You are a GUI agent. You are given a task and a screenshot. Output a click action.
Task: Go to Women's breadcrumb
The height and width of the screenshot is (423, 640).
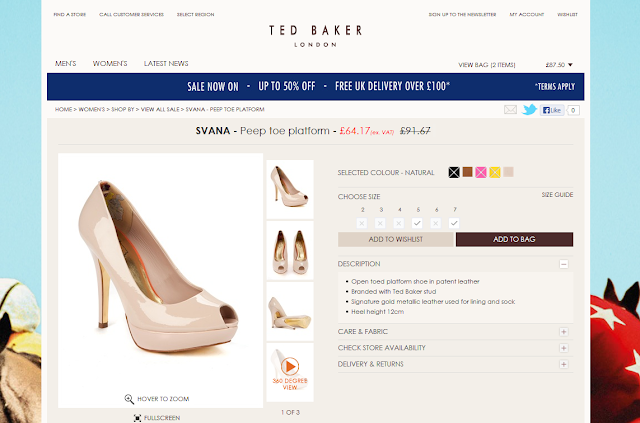tap(91, 109)
